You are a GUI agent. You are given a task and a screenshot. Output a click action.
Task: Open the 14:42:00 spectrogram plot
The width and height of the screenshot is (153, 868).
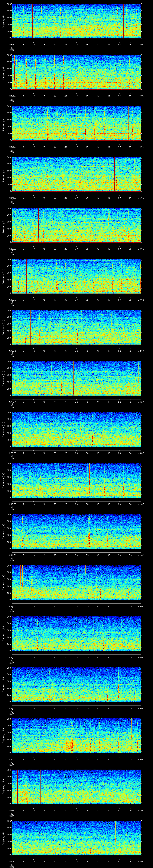tap(77, 582)
